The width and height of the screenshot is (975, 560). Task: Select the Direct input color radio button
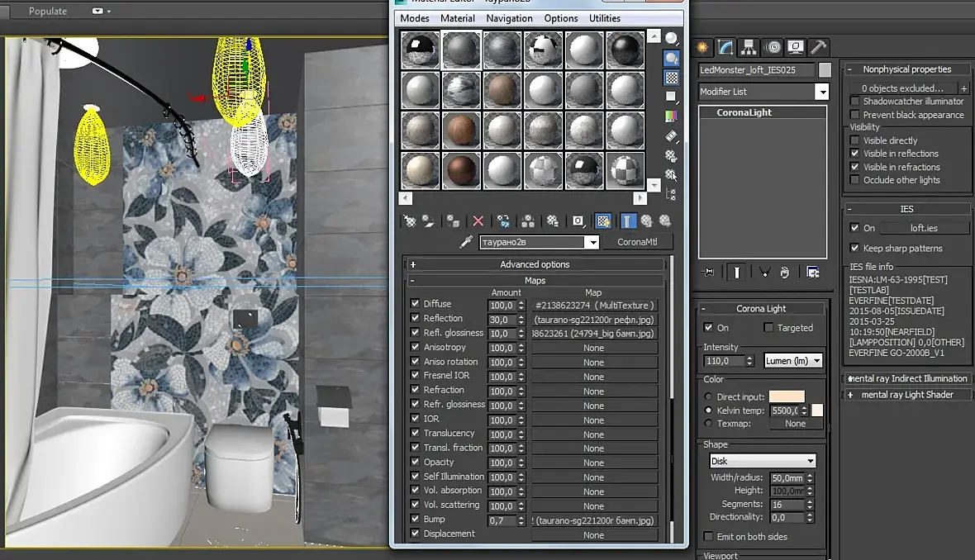[708, 397]
